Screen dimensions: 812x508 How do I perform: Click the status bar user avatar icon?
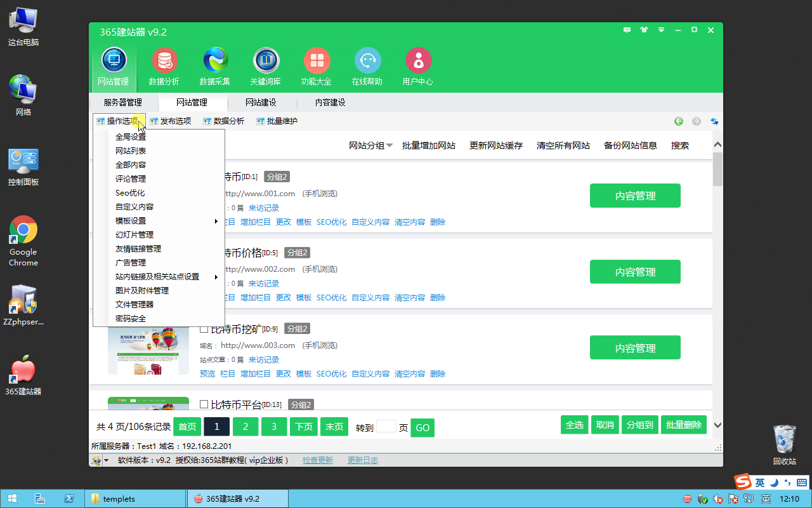(96, 460)
